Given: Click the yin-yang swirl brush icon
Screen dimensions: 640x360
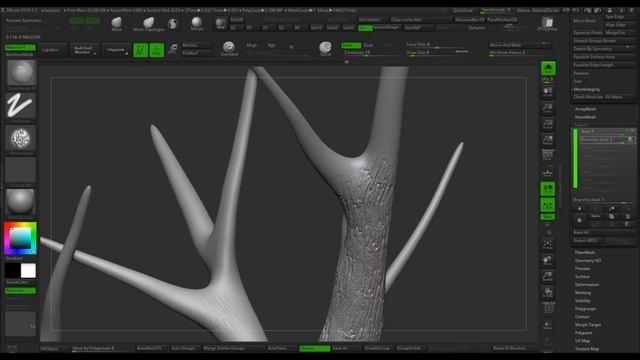Looking at the screenshot, I should (173, 24).
